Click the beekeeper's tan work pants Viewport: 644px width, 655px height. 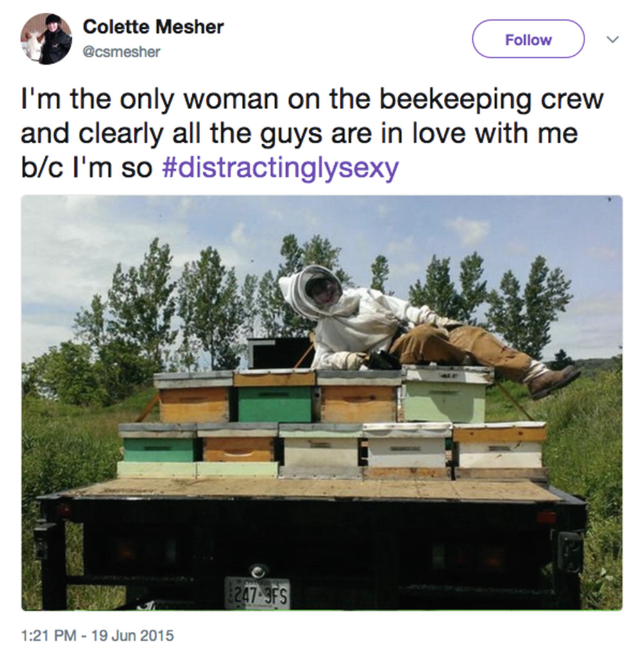[459, 349]
